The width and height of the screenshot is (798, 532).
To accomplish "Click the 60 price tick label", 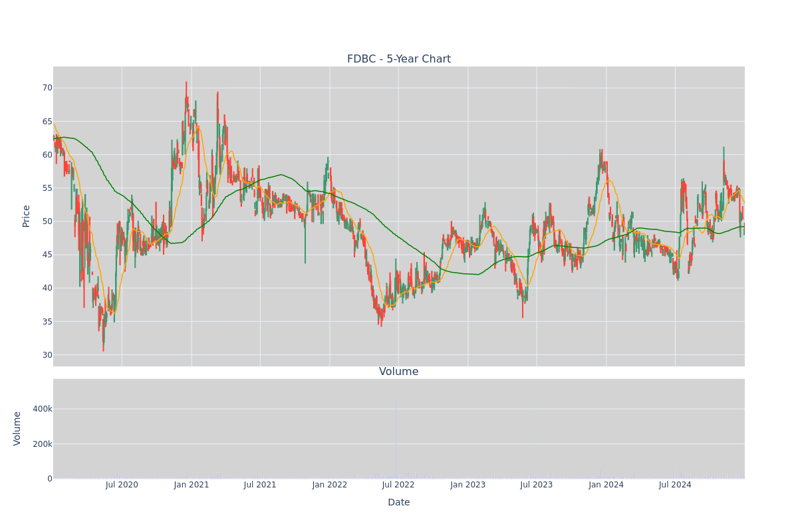I will tap(47, 155).
